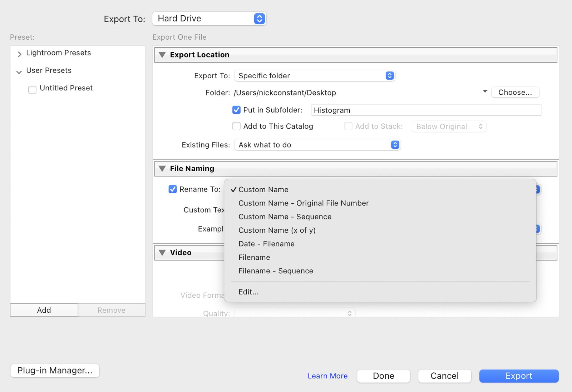Choose Date - Filename renaming option
The width and height of the screenshot is (572, 392).
click(x=266, y=244)
